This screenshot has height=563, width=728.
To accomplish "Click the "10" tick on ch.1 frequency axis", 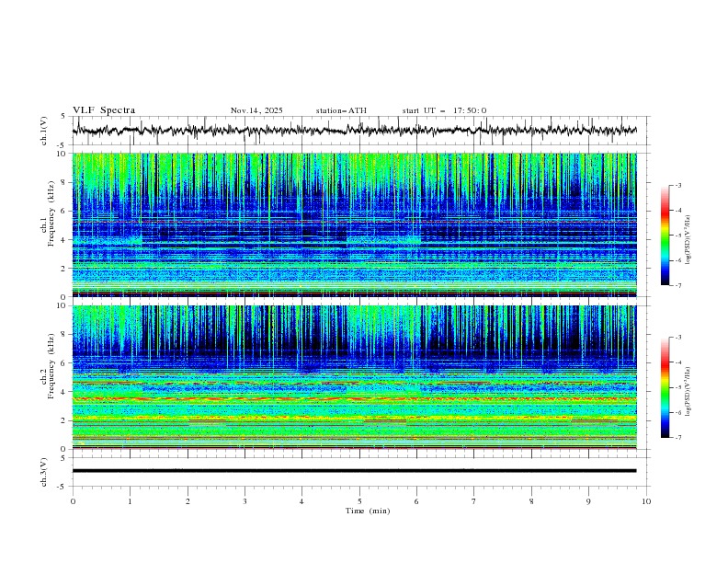I will 62,154.
